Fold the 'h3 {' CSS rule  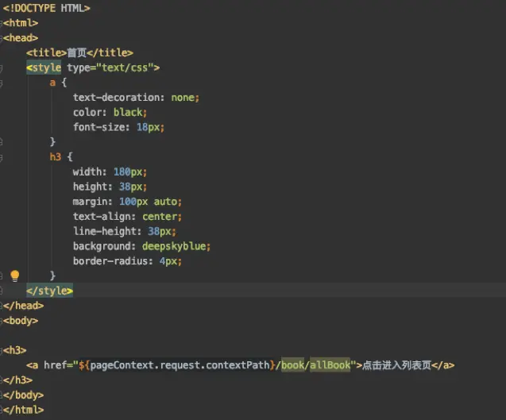(1, 157)
